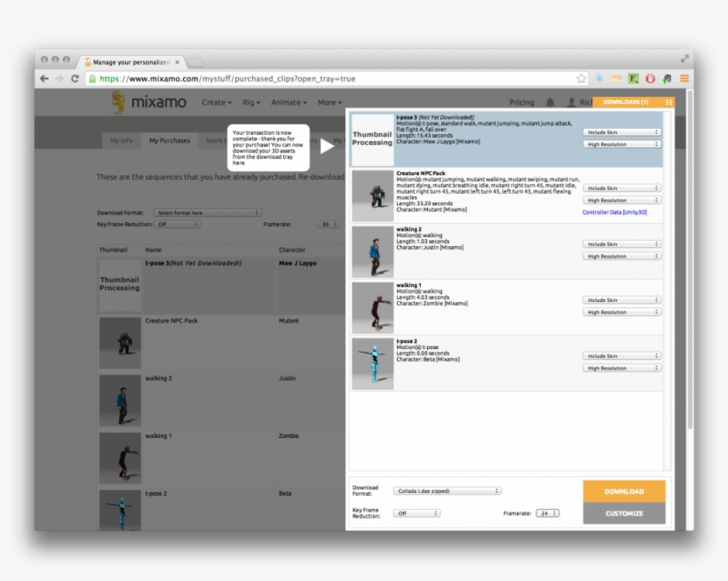Click the Controller Data [Unity3D] link

(x=614, y=212)
